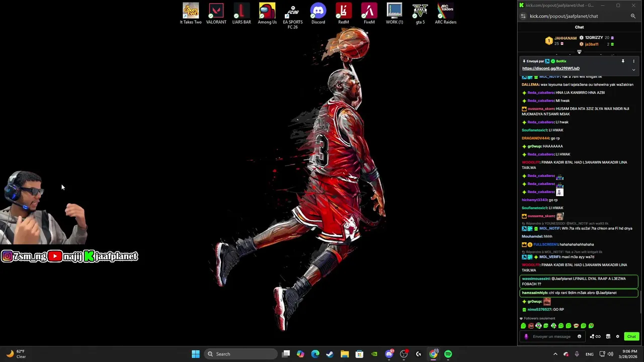Open Discord from the taskbar
Image resolution: width=644 pixels, height=362 pixels.
click(389, 354)
